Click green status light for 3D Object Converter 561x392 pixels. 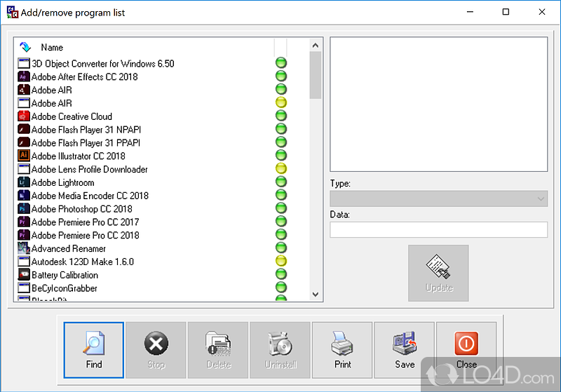(x=281, y=63)
